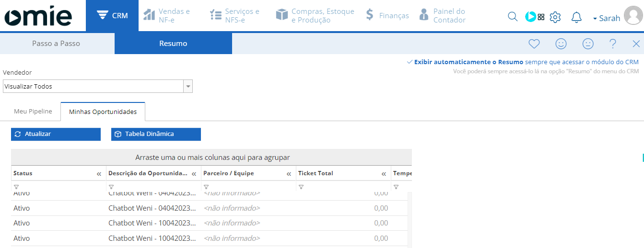644x248 pixels.
Task: Click the Atualizar button
Action: 56,134
